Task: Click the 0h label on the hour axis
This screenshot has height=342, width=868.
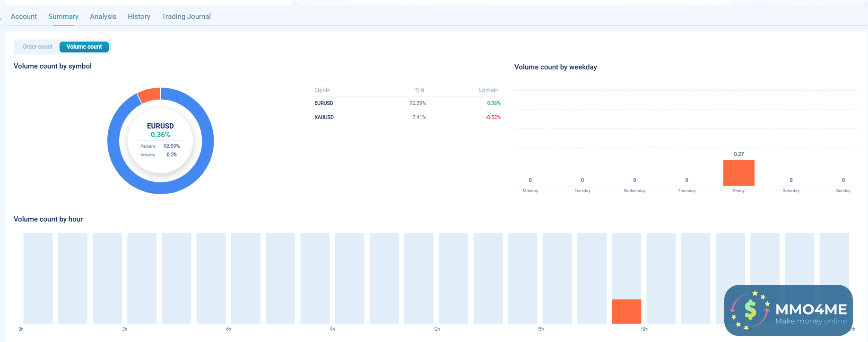Action: [21, 329]
